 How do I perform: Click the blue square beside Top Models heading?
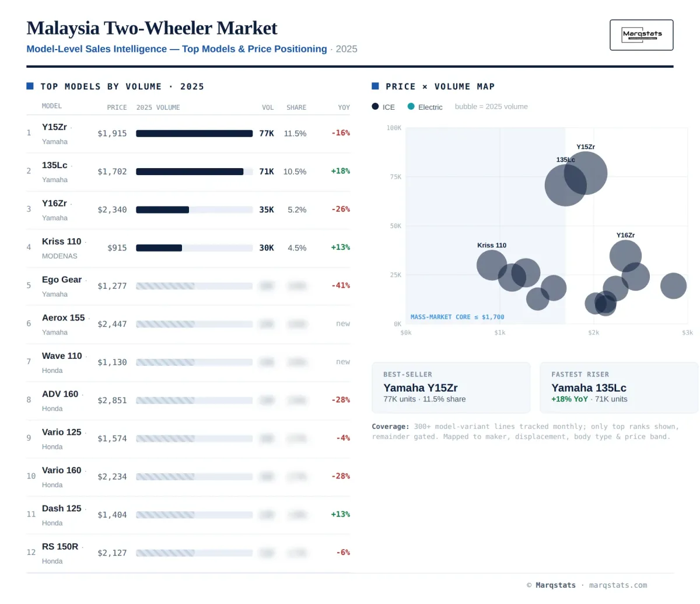30,86
